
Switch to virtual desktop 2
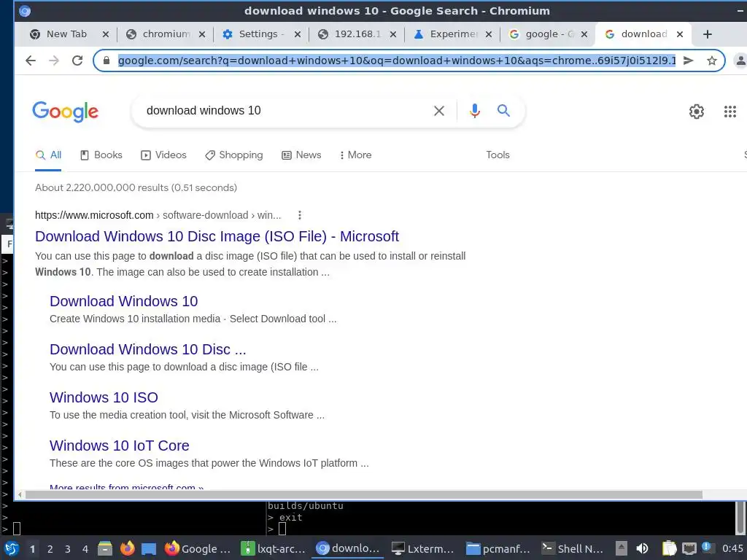pyautogui.click(x=50, y=549)
